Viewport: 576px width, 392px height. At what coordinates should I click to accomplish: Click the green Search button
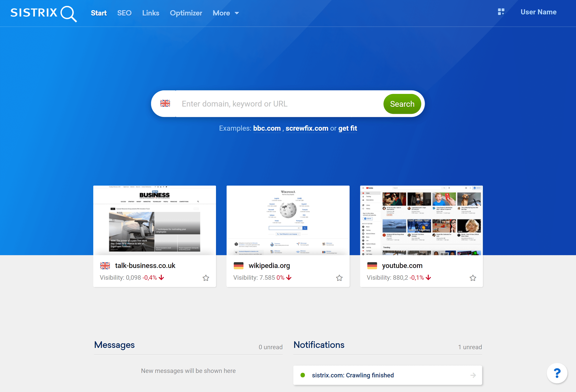[402, 104]
